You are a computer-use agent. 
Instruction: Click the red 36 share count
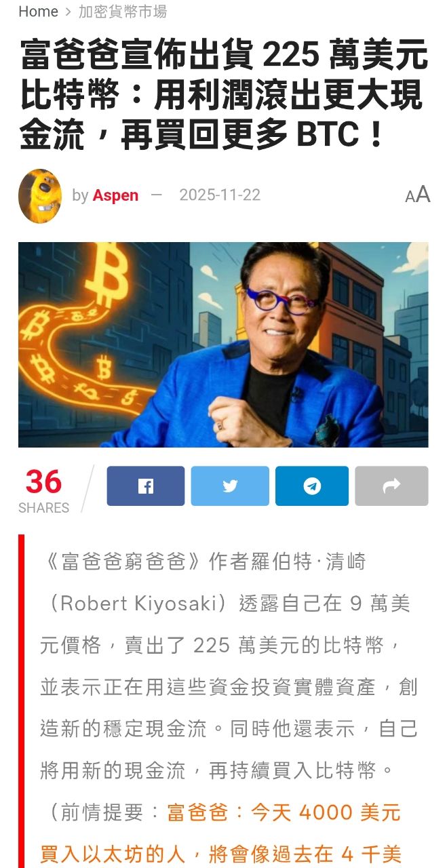pyautogui.click(x=43, y=482)
